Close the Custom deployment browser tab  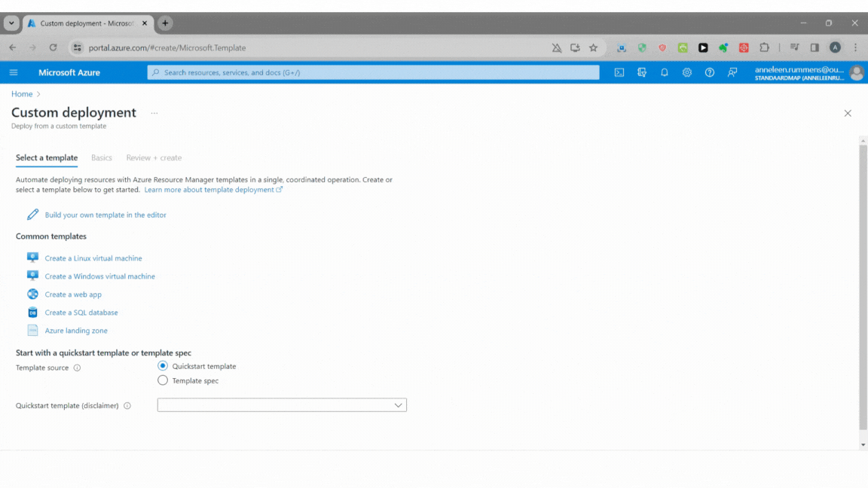click(145, 23)
